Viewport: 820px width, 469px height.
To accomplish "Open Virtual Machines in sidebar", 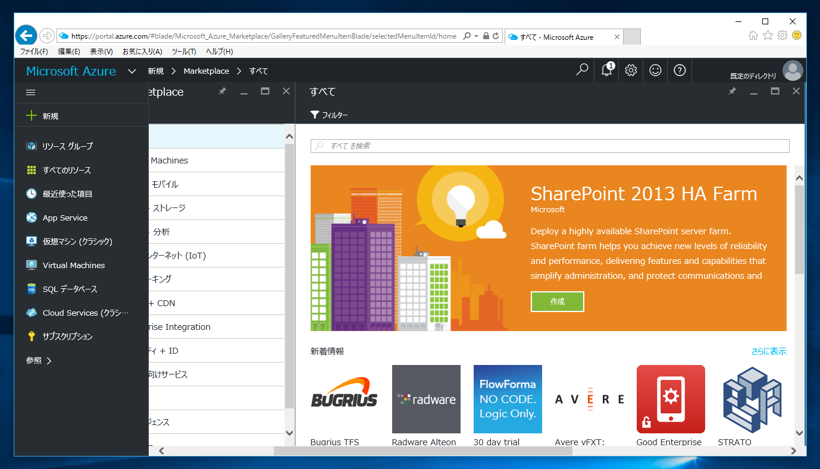I will (66, 265).
